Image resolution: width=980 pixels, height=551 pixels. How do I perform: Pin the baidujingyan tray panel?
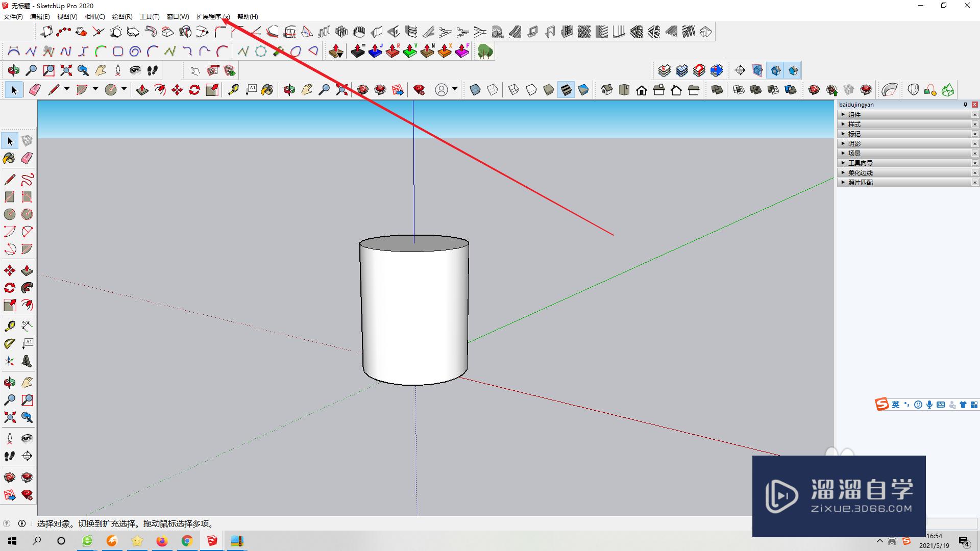[965, 105]
